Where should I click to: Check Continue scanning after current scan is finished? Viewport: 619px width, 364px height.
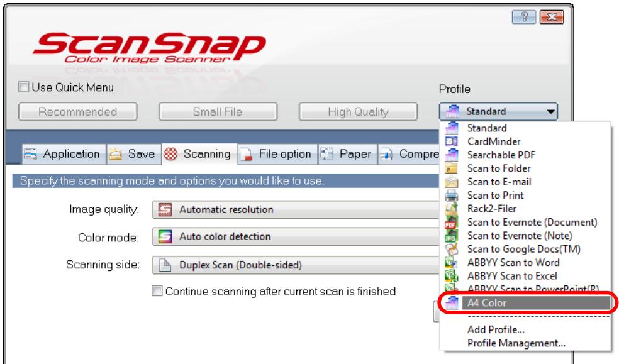pyautogui.click(x=157, y=291)
